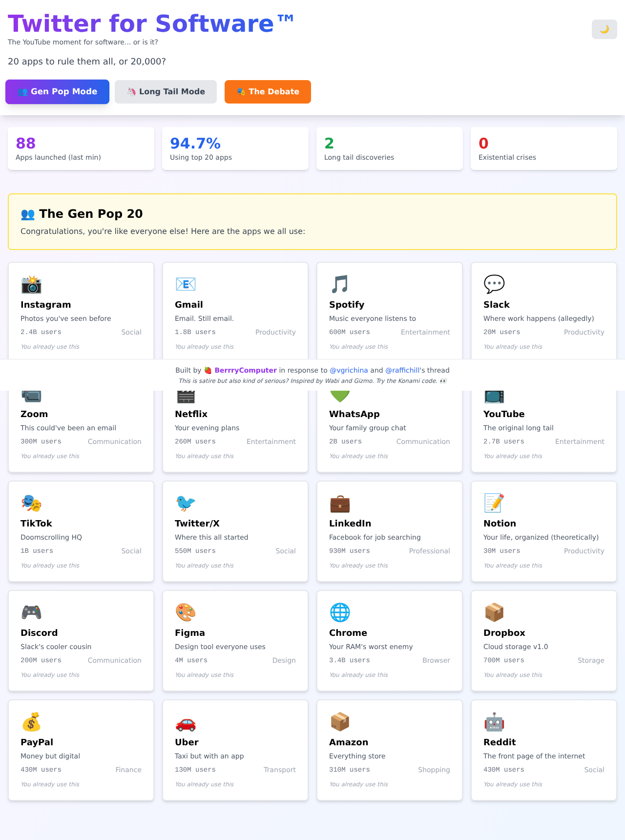Click The Gen Pop 20 heading
The height and width of the screenshot is (840, 625).
pyautogui.click(x=82, y=214)
